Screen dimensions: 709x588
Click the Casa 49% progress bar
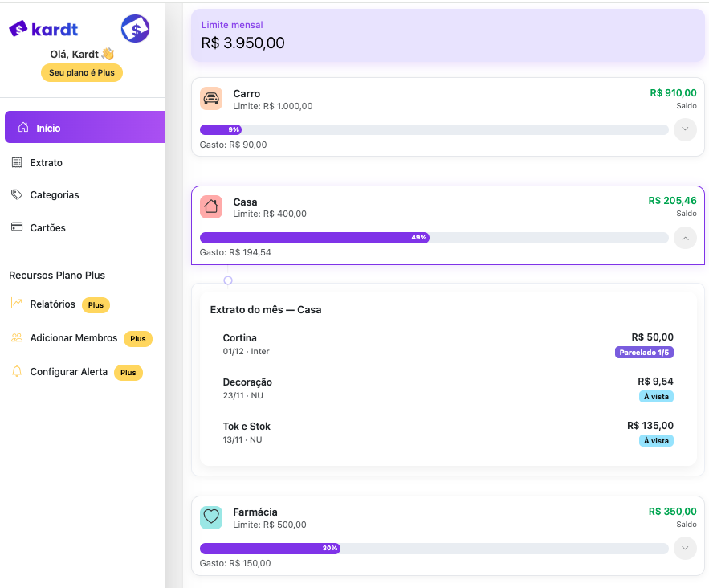[x=434, y=238]
